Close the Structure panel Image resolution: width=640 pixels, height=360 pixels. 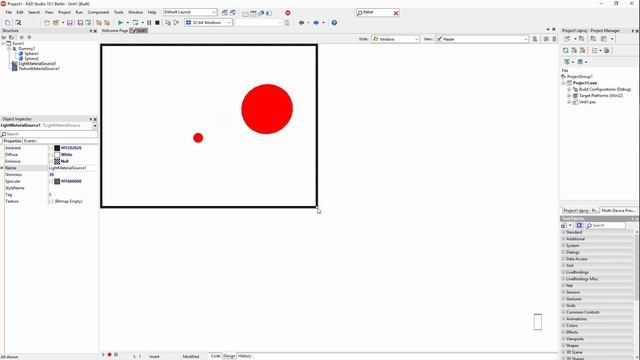95,31
